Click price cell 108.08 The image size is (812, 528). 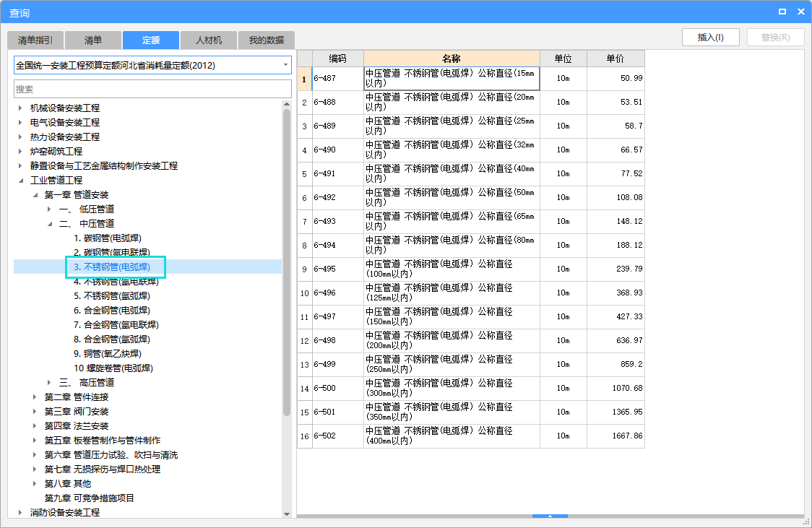[616, 198]
